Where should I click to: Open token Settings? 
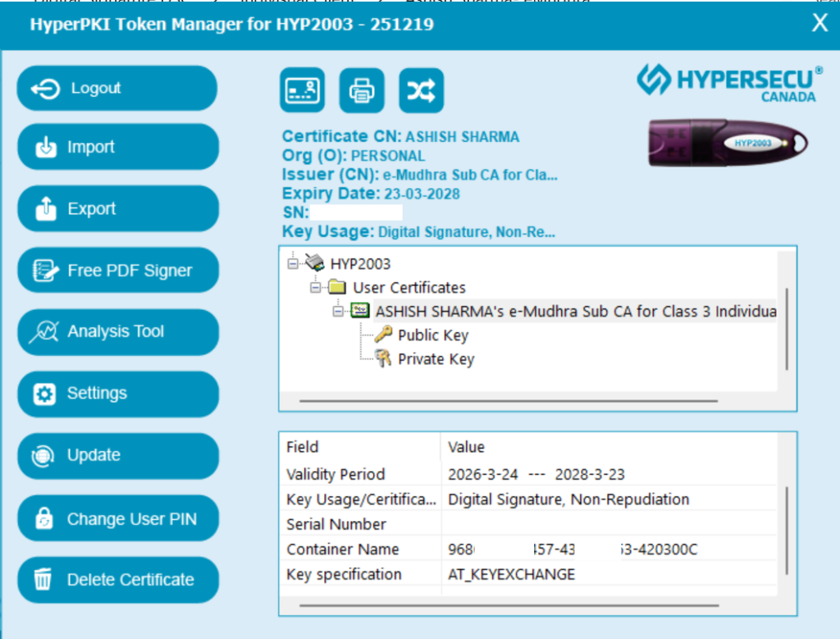coord(117,394)
